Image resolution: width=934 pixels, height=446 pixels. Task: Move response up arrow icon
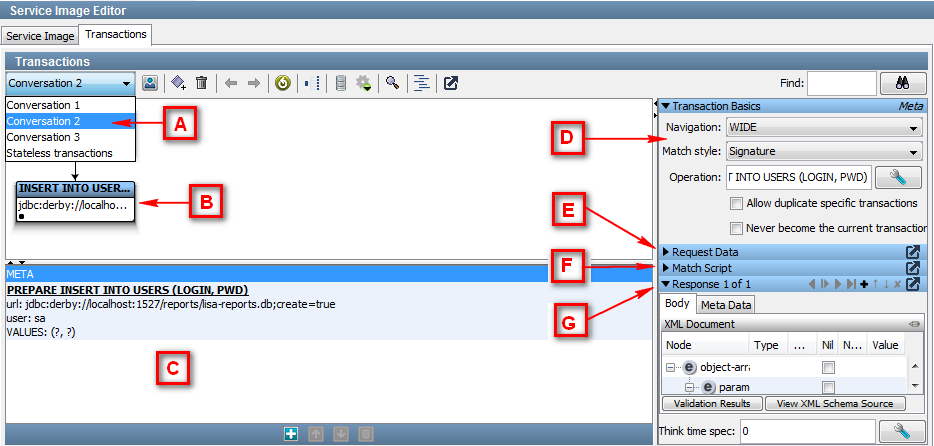[x=876, y=284]
